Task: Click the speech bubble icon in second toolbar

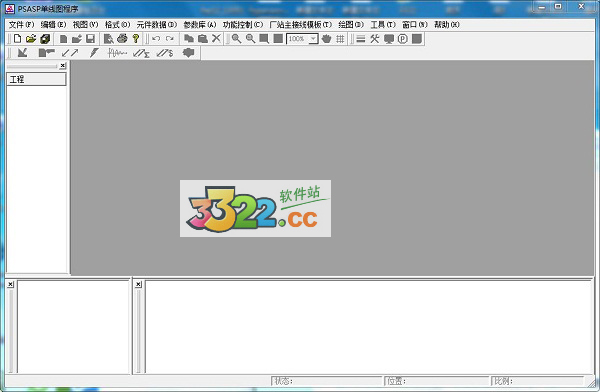Action: pos(188,52)
